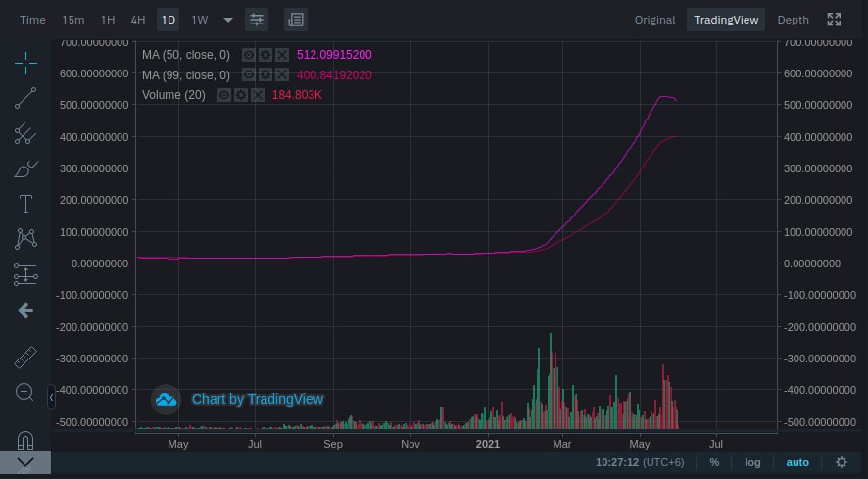Open the indicator settings icon in top bar
Viewport: 868px width, 479px height.
(x=257, y=20)
